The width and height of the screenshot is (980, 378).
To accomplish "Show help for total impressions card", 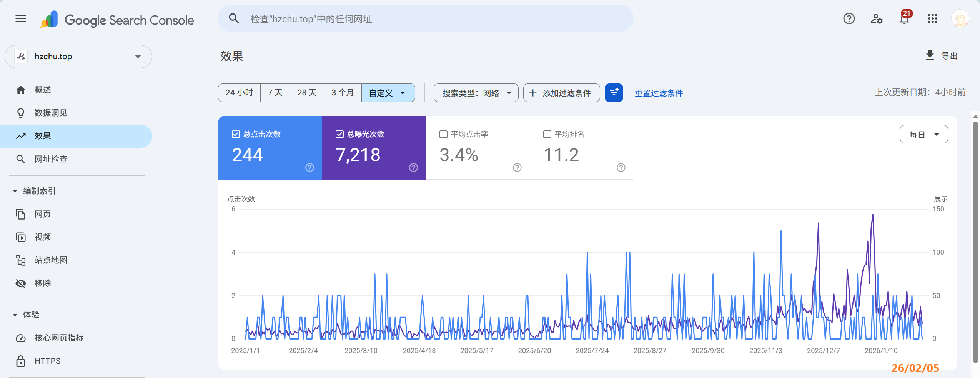I will click(x=413, y=167).
